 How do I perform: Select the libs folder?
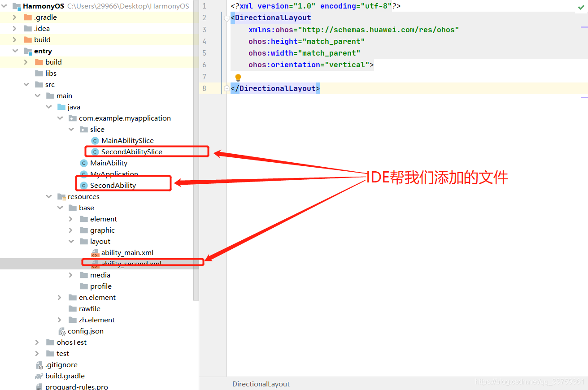click(x=51, y=74)
